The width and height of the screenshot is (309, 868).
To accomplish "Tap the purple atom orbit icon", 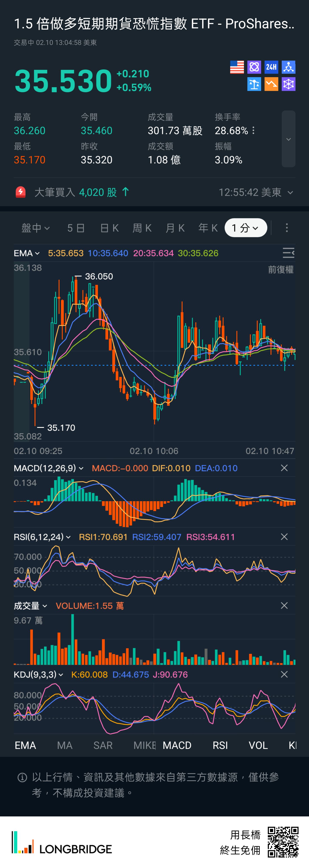I will click(254, 67).
